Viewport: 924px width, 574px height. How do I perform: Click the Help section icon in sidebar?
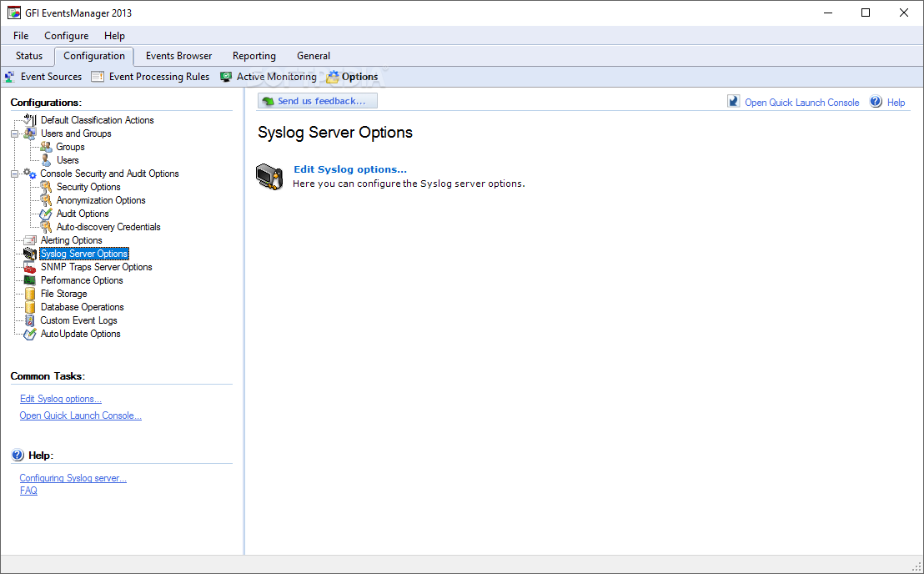(x=18, y=455)
